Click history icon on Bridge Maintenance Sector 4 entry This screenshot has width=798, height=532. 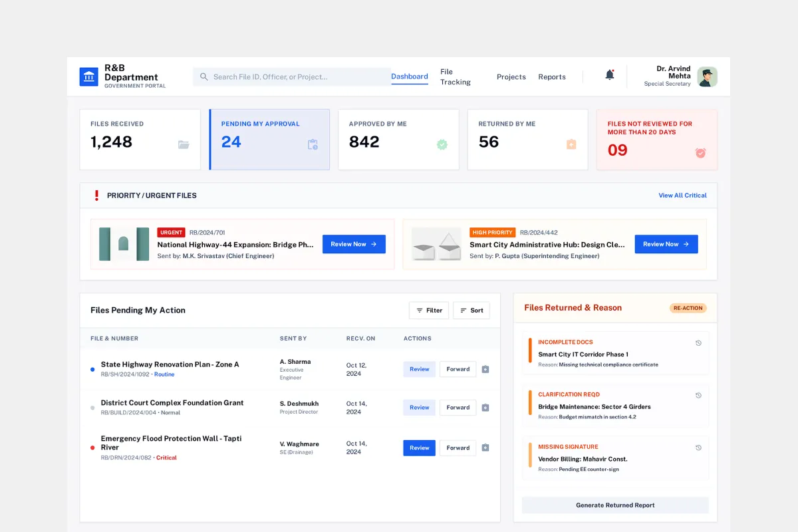click(x=698, y=394)
